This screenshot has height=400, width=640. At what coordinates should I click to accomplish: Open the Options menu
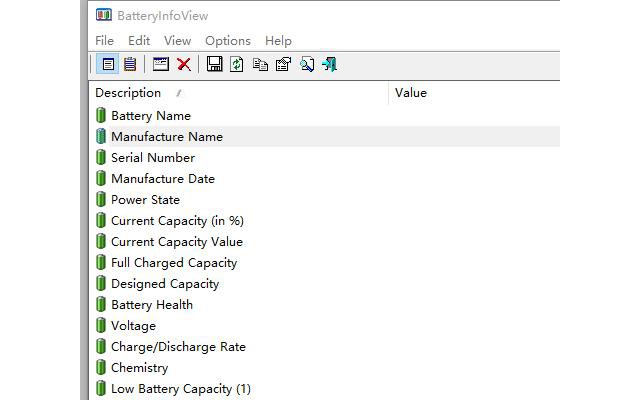pyautogui.click(x=228, y=41)
